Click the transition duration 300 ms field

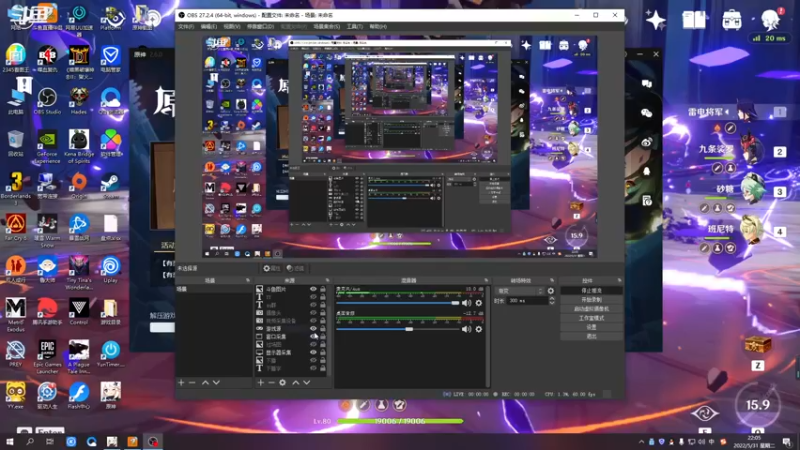(528, 301)
